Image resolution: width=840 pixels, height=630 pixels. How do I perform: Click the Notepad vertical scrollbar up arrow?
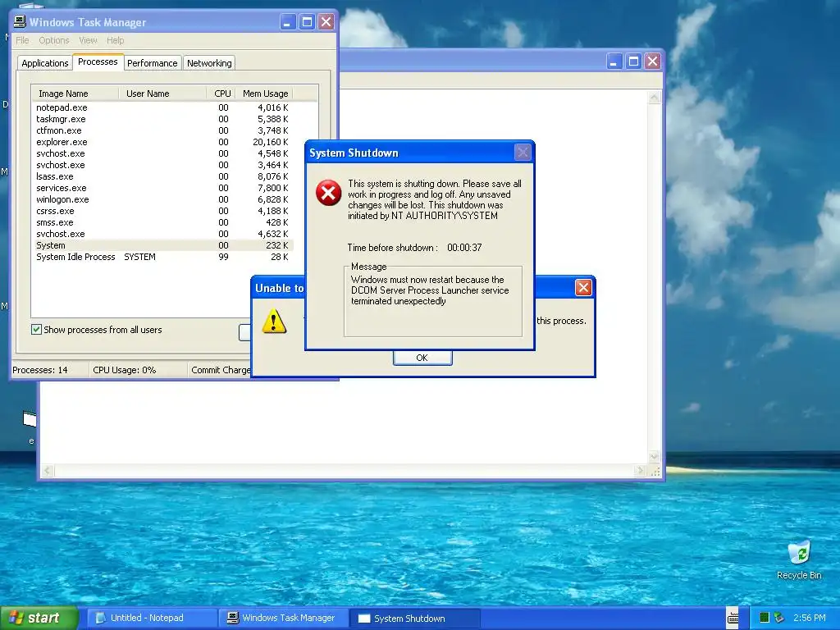click(x=654, y=98)
